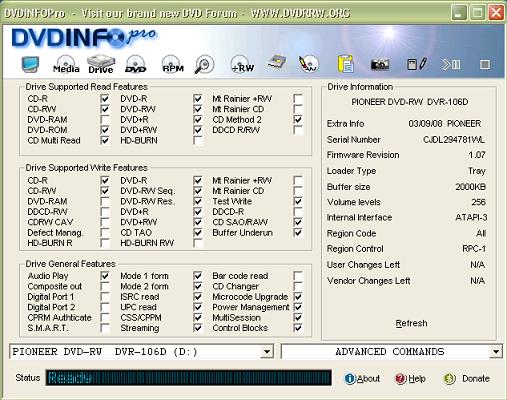Click serial number CJDL294781WL
Viewport: 507px width, 400px height.
454,139
